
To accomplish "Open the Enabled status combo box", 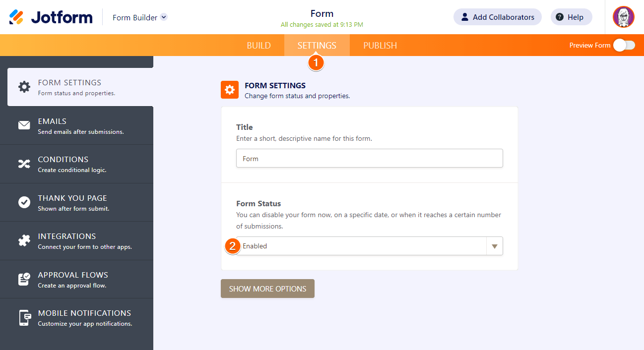I will [362, 246].
